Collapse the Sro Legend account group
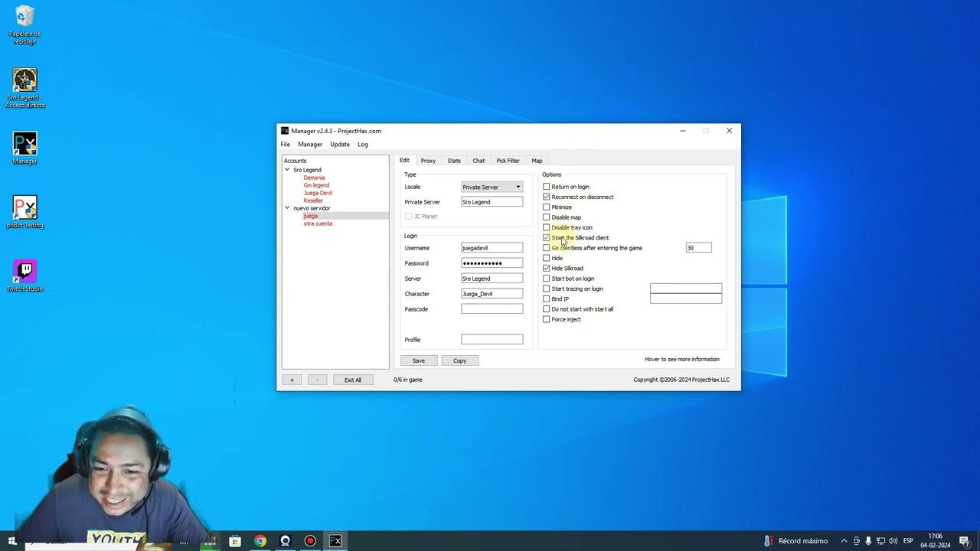Viewport: 980px width, 551px height. pyautogui.click(x=287, y=170)
